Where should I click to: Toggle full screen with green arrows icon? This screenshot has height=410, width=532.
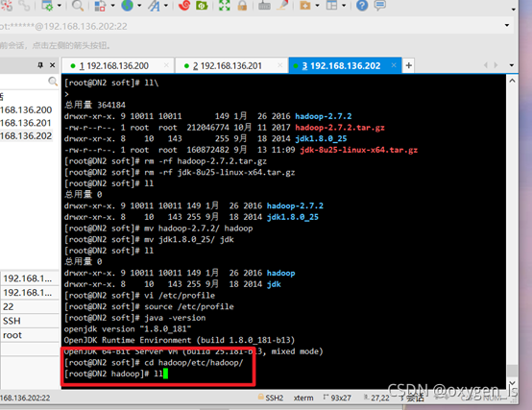click(225, 5)
